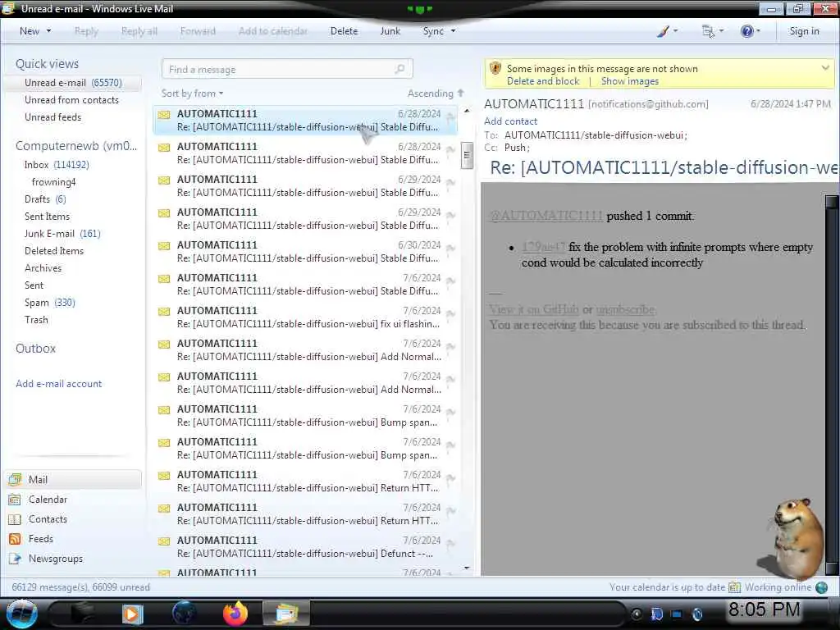Open the New dropdown arrow
840x630 pixels.
(x=48, y=31)
